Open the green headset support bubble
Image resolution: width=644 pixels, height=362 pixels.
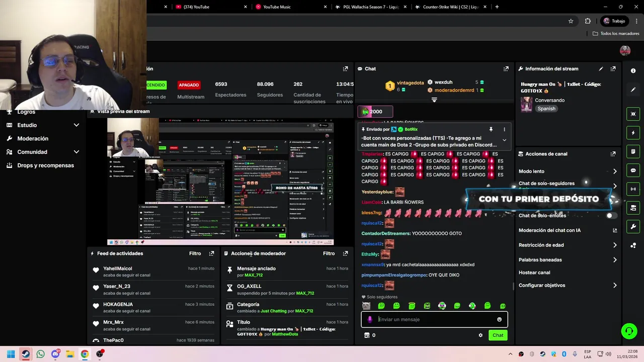pyautogui.click(x=629, y=331)
